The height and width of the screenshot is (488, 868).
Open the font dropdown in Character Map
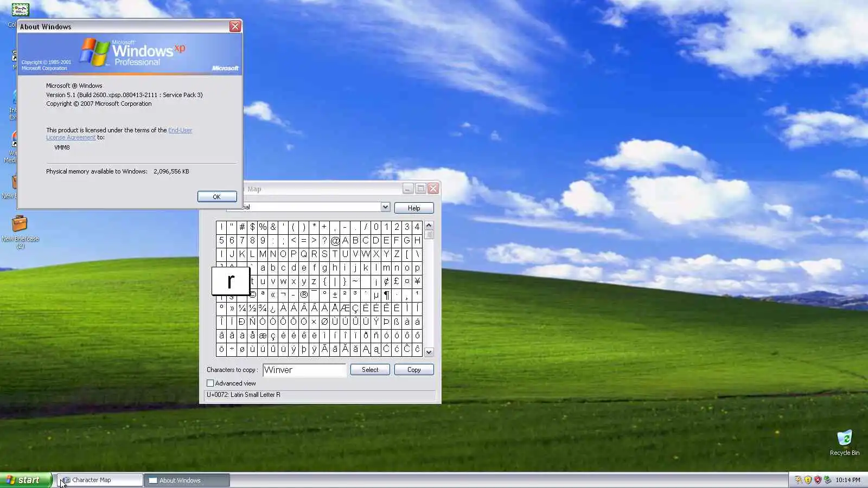pyautogui.click(x=385, y=207)
